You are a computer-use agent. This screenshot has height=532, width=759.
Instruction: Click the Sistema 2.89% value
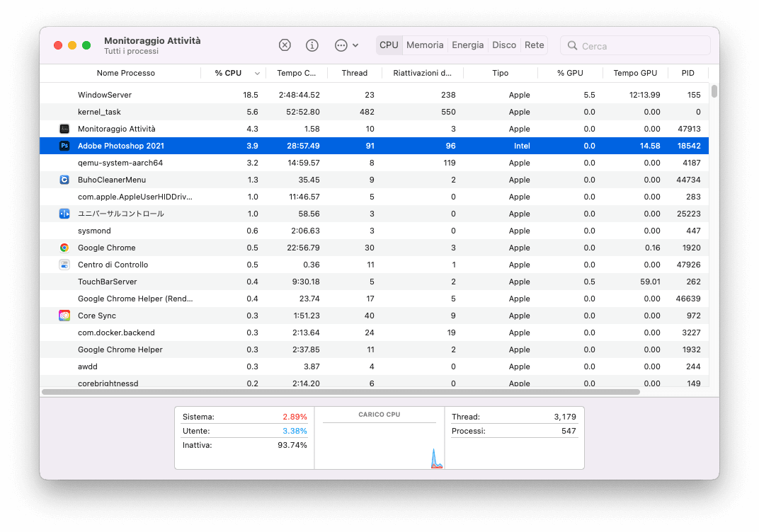coord(295,417)
